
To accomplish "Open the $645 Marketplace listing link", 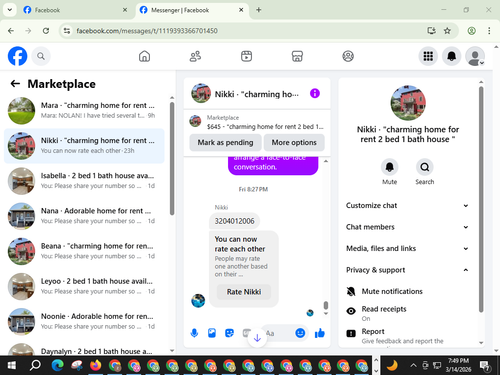I will pos(257,122).
